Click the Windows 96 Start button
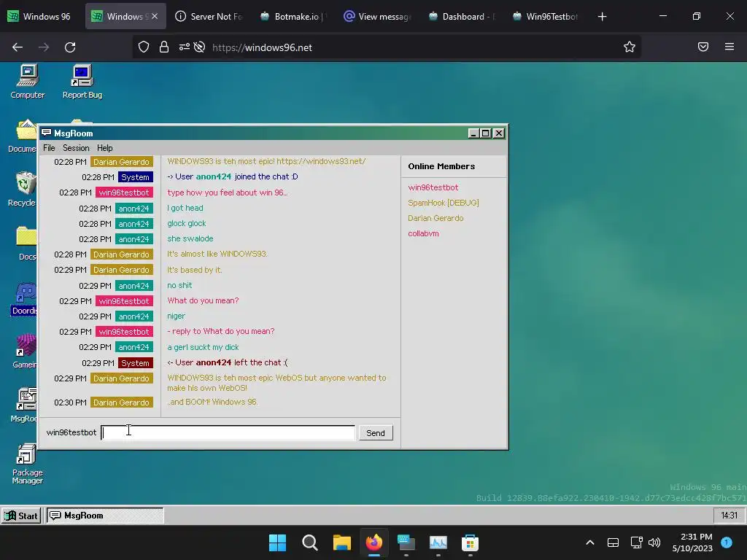 [x=21, y=516]
